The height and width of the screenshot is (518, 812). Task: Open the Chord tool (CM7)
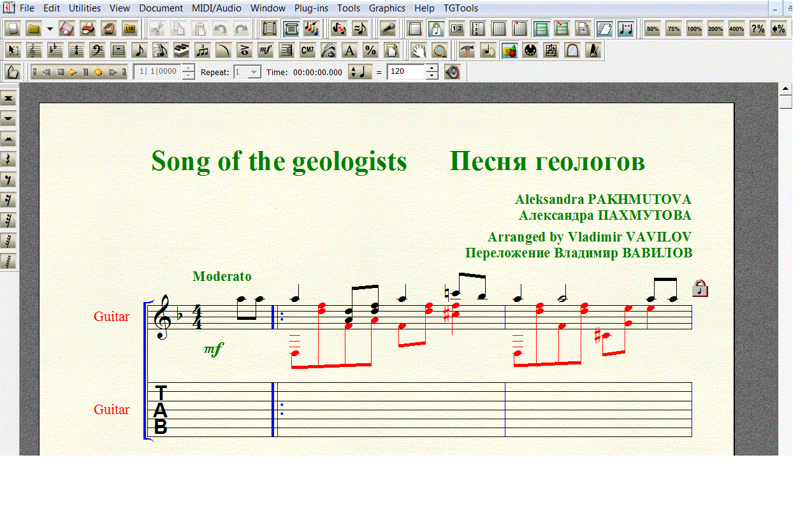(307, 50)
